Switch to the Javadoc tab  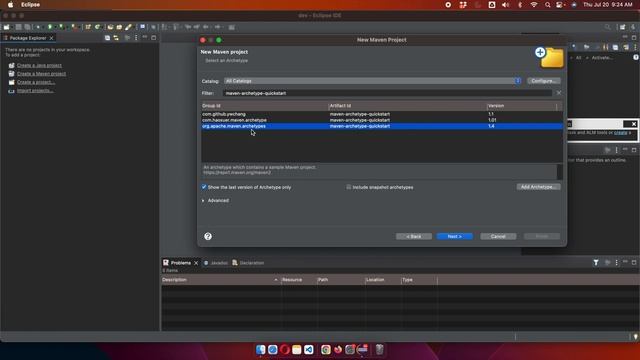tap(216, 263)
